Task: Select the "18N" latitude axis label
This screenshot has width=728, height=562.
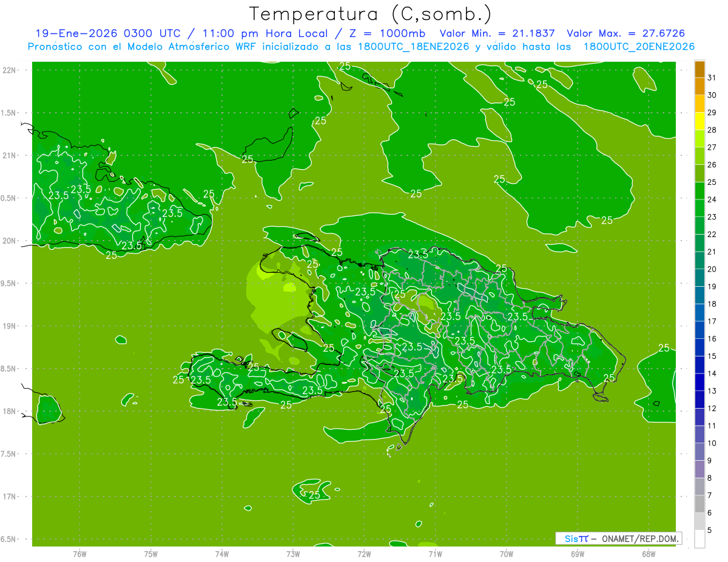Action: pyautogui.click(x=10, y=411)
